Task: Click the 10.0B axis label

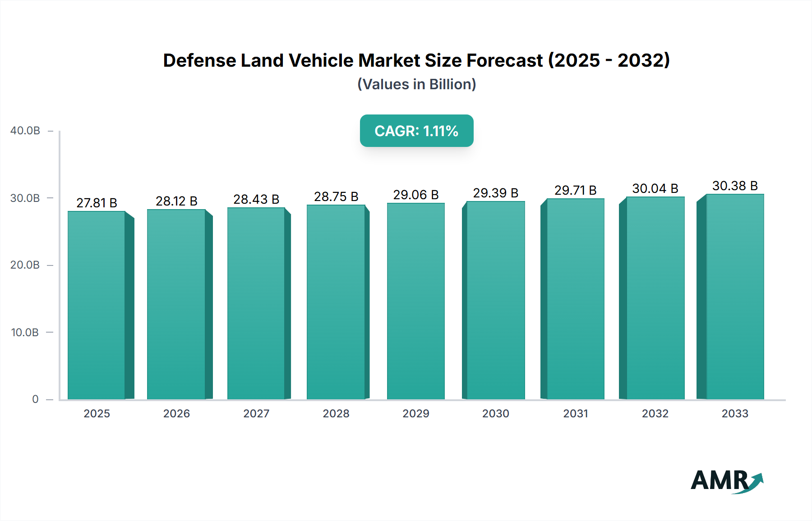Action: pyautogui.click(x=26, y=332)
